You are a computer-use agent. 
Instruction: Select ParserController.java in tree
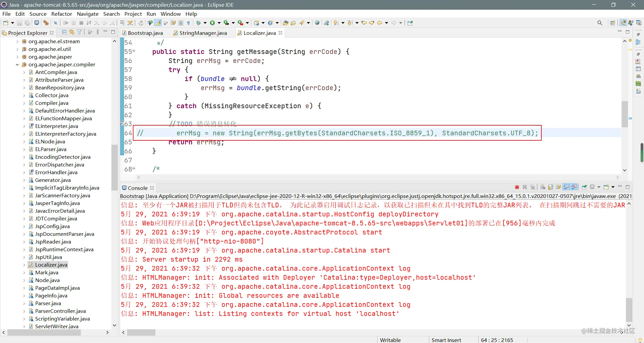[x=60, y=311]
